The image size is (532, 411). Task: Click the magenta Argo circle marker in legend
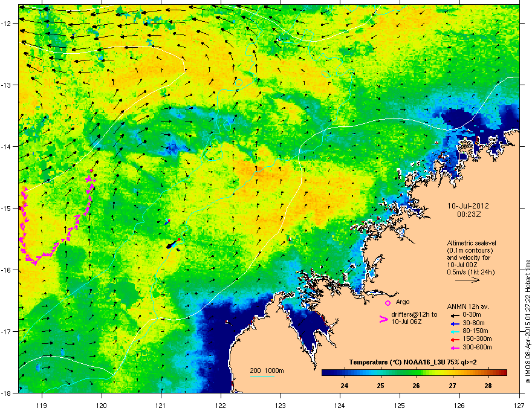(x=388, y=303)
